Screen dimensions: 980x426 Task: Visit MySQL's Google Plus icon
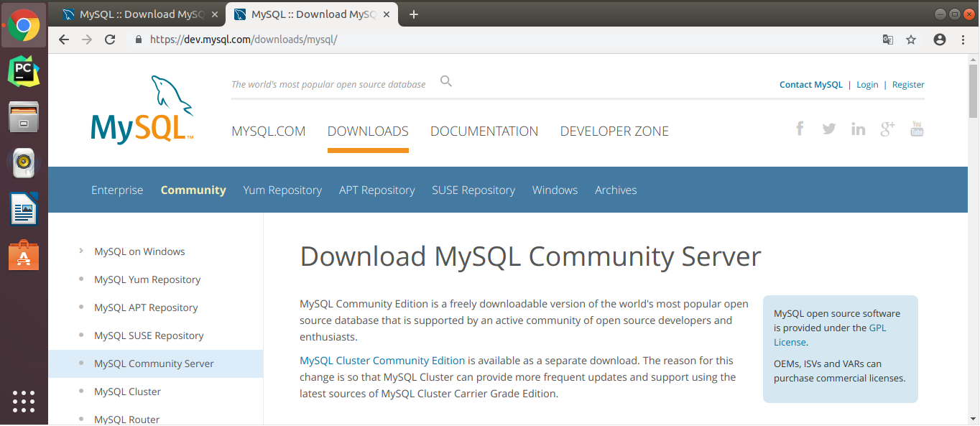(888, 129)
